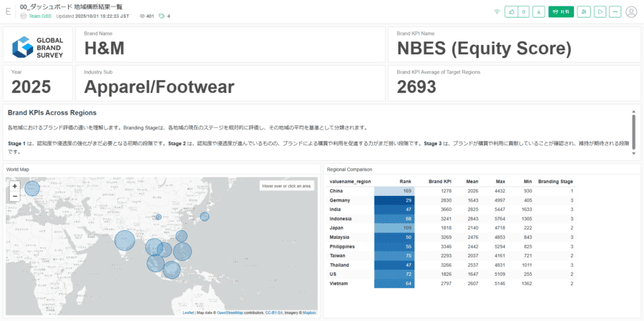Click the download icon button
This screenshot has width=644, height=321.
click(x=539, y=12)
